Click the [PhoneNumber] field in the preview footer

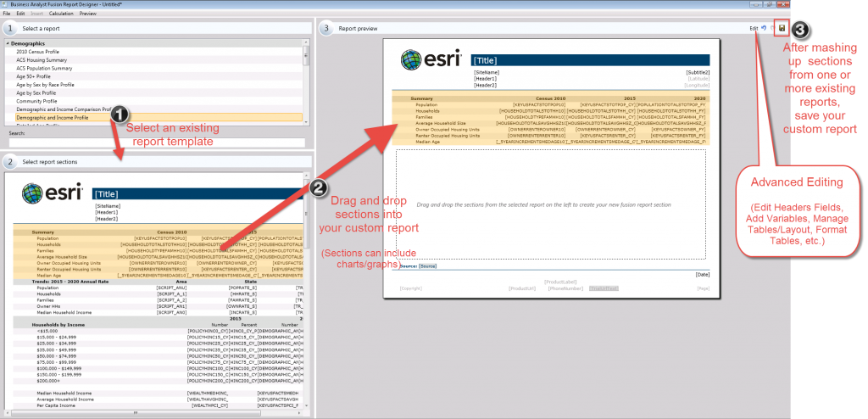pyautogui.click(x=565, y=288)
